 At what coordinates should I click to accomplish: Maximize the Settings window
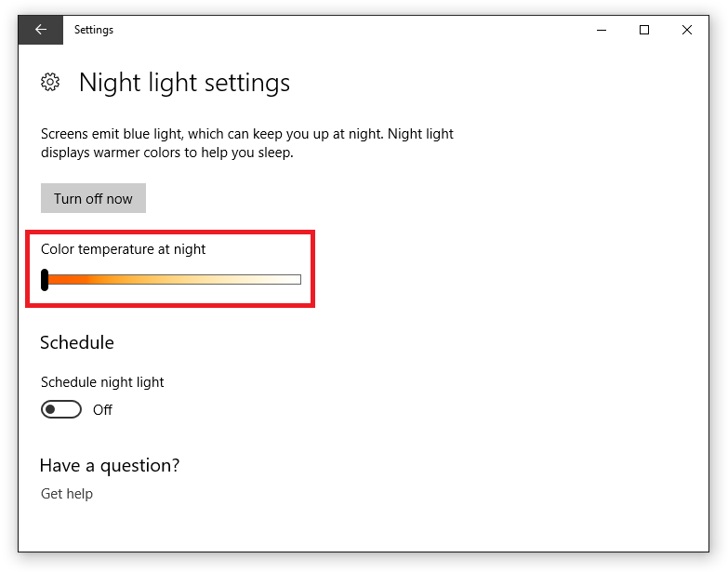pos(644,30)
